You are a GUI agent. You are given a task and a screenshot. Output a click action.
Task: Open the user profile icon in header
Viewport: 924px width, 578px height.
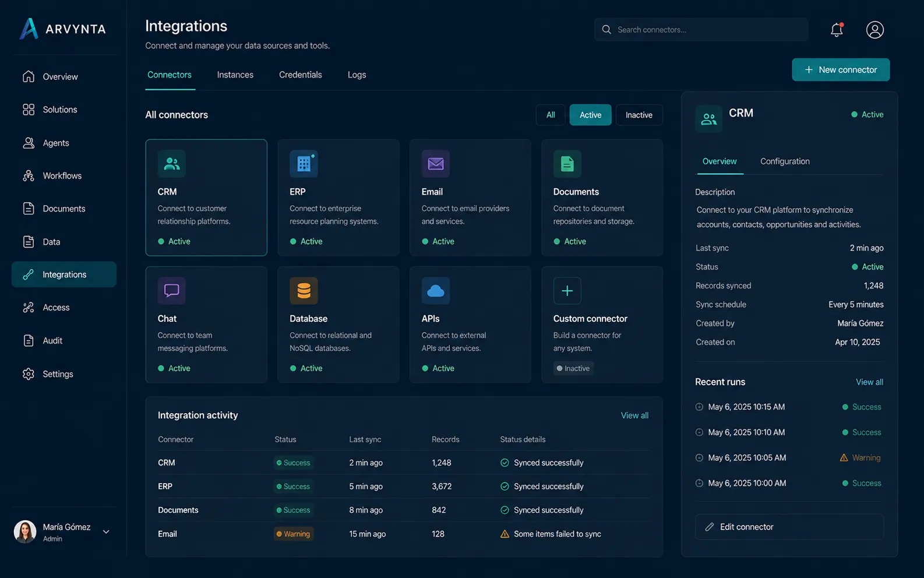(874, 30)
